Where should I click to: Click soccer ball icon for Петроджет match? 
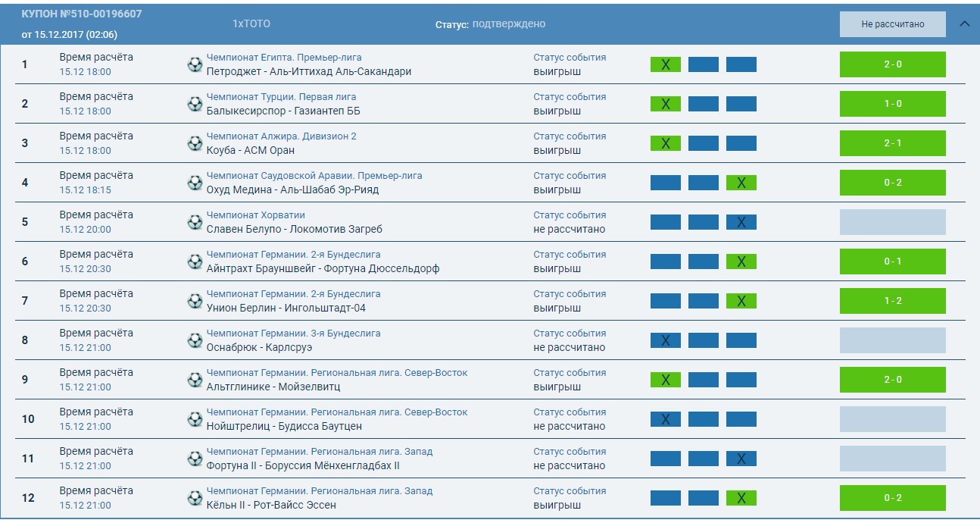coord(195,64)
